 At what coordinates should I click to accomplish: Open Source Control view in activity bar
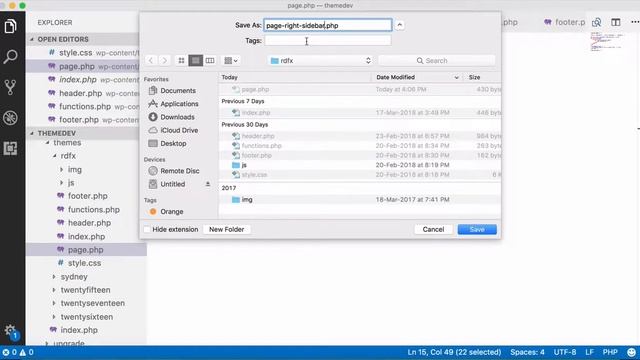point(11,87)
